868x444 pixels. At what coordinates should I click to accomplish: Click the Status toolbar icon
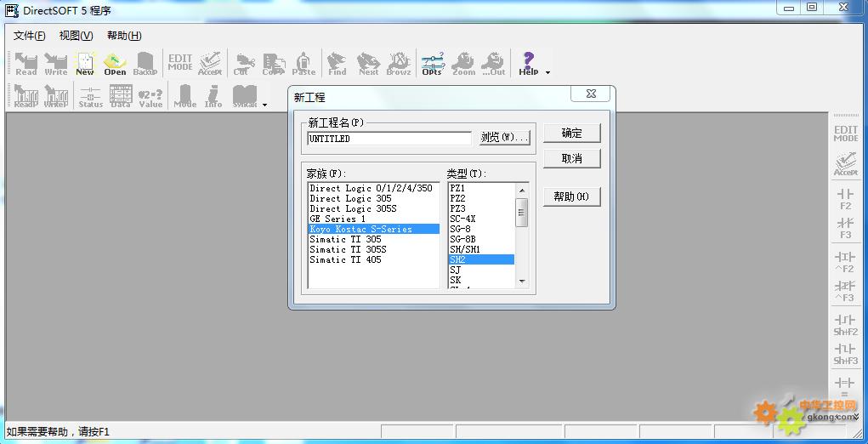pos(90,96)
